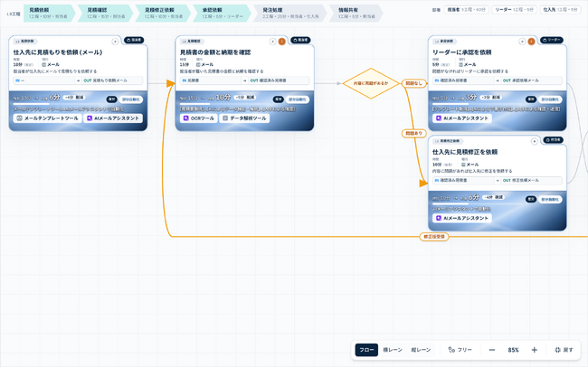Switch to 縦レーン view mode
The width and height of the screenshot is (588, 368).
point(421,350)
